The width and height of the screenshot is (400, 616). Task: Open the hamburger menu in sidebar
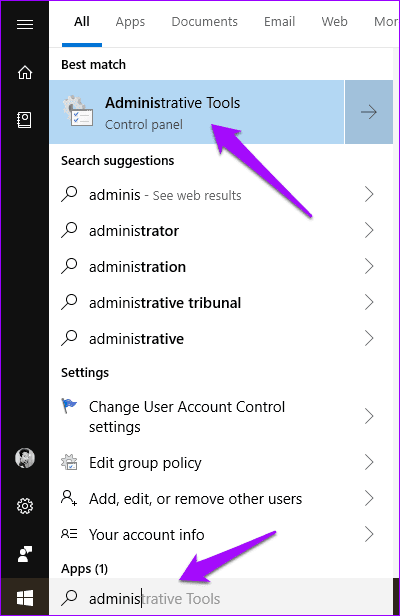[x=25, y=25]
